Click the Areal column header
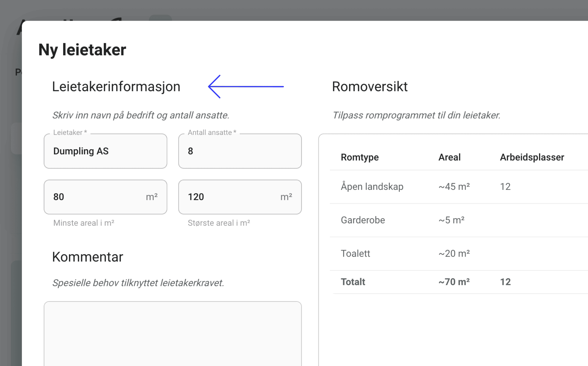588x366 pixels. pyautogui.click(x=449, y=157)
